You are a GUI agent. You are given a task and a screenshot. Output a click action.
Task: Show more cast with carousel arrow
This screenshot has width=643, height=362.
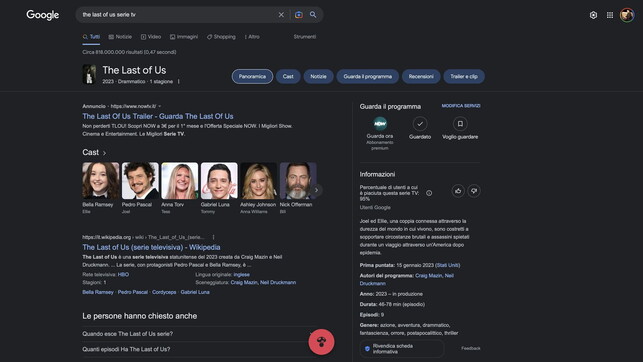click(x=316, y=190)
